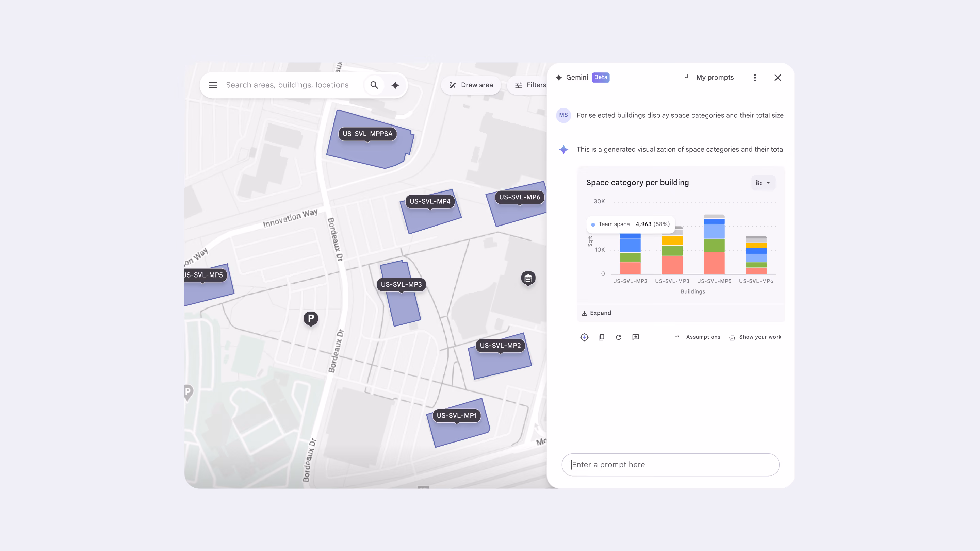
Task: Click the grey parking pin marker
Action: [188, 393]
